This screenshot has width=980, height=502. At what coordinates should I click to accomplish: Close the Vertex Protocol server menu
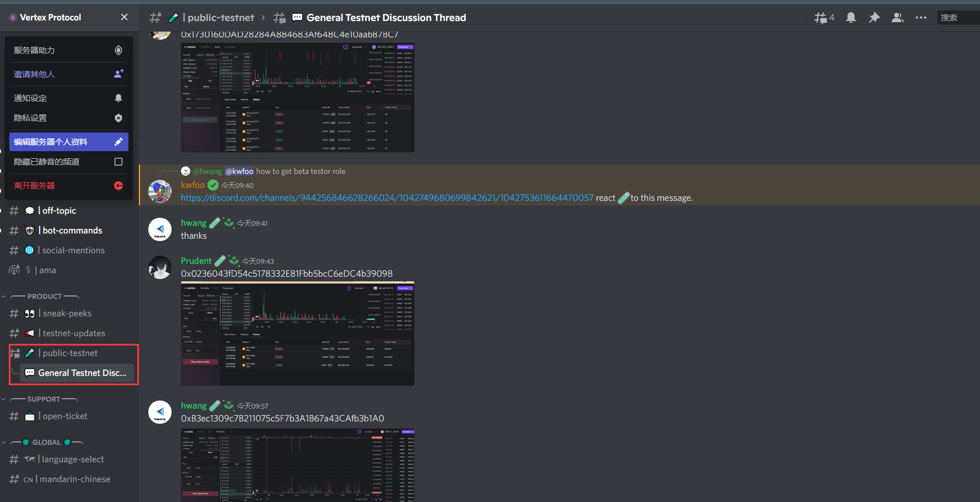click(x=124, y=18)
